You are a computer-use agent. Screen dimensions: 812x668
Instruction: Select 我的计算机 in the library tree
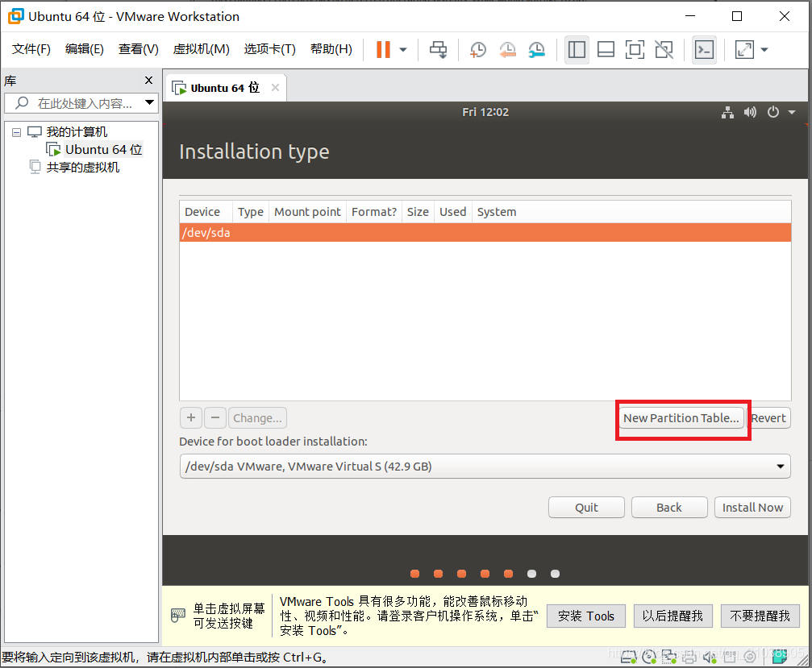tap(77, 132)
